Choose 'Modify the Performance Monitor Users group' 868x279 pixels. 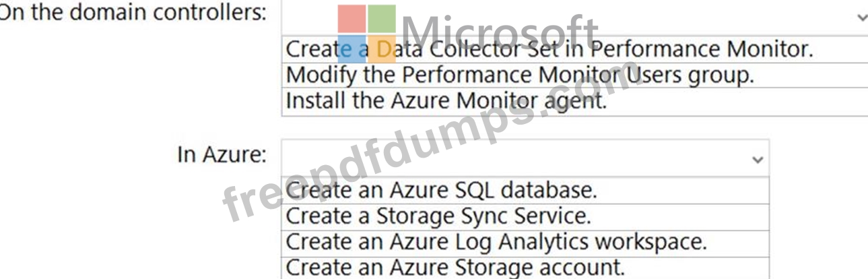520,75
